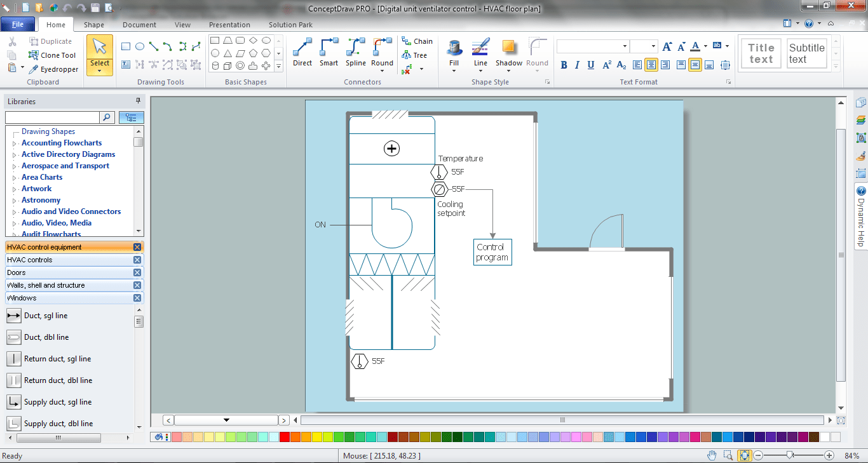Apply a Tree connection
This screenshot has width=868, height=463.
point(416,55)
